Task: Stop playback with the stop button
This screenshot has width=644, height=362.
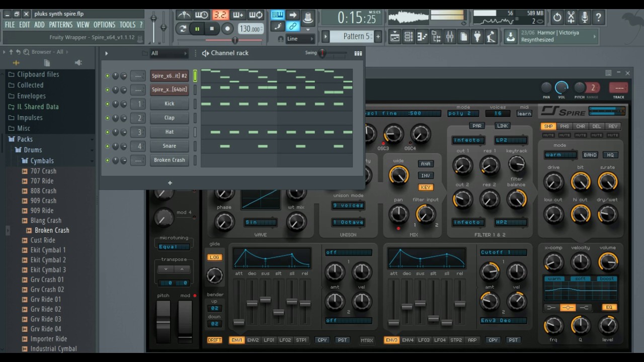Action: [x=212, y=29]
